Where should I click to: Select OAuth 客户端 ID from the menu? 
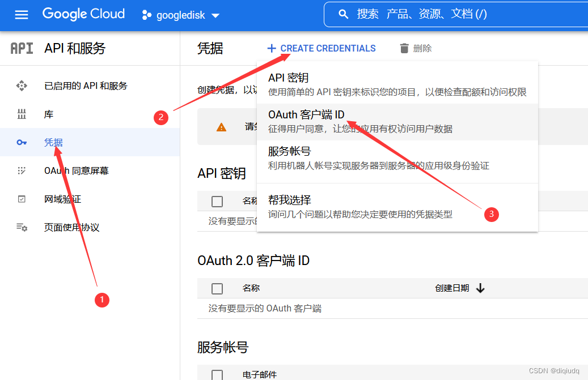click(x=306, y=115)
